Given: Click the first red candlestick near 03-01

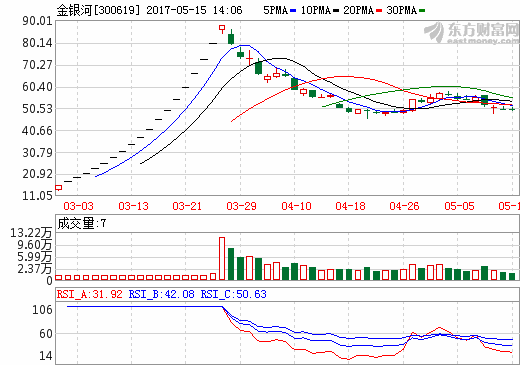Looking at the screenshot, I should pyautogui.click(x=59, y=188).
